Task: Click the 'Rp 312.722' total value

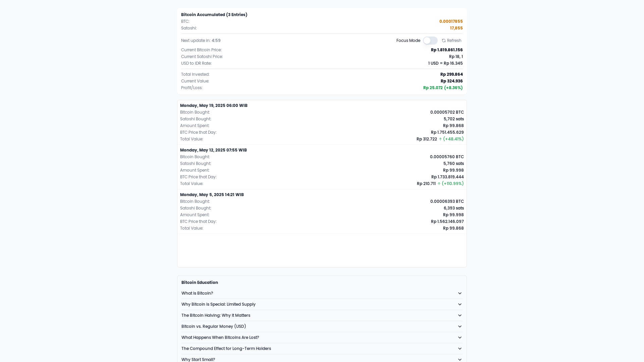Action: click(427, 139)
